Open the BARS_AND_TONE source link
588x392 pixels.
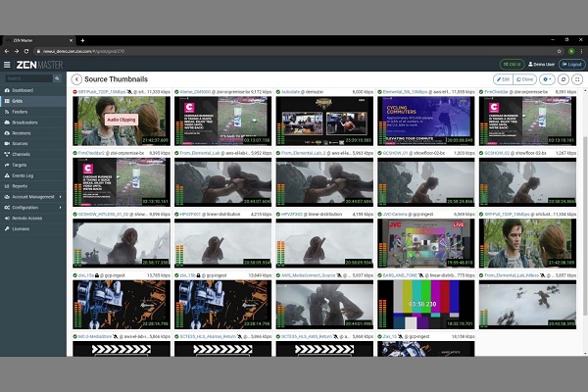pos(400,275)
